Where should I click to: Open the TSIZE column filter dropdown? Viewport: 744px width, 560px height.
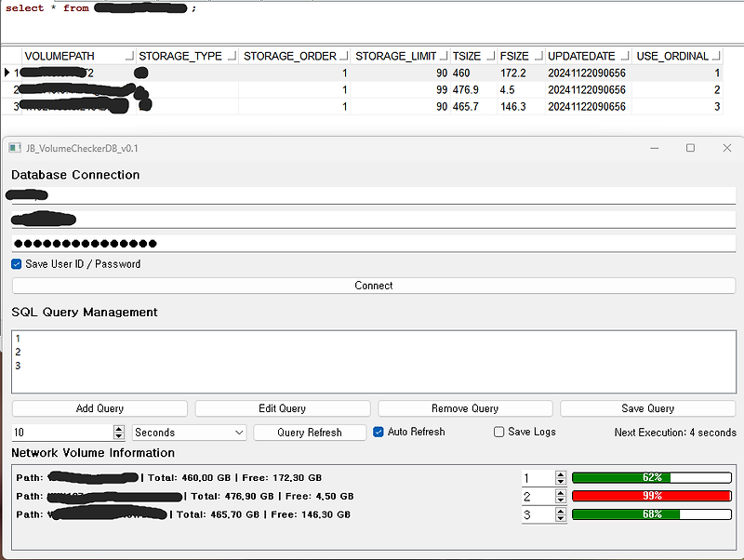tap(491, 57)
